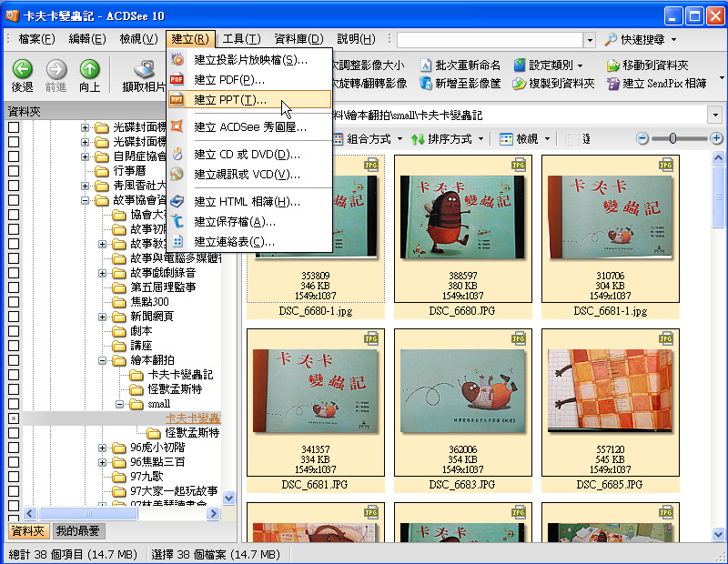Tick the checkbox beside 講座 folder row
The image size is (728, 564).
tap(14, 346)
